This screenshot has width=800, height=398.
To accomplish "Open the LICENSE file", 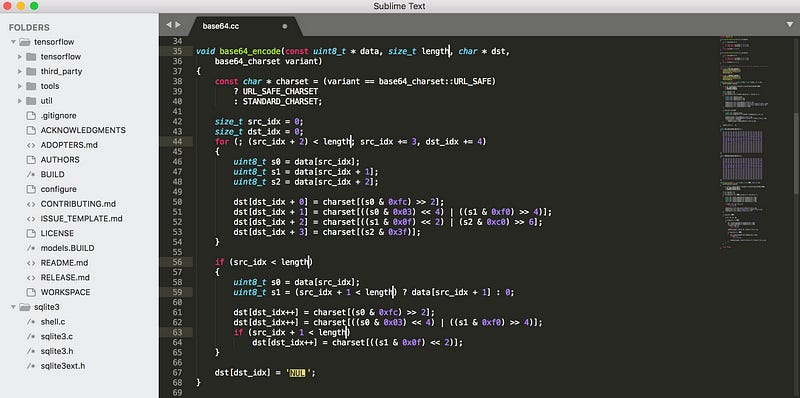I will point(57,233).
